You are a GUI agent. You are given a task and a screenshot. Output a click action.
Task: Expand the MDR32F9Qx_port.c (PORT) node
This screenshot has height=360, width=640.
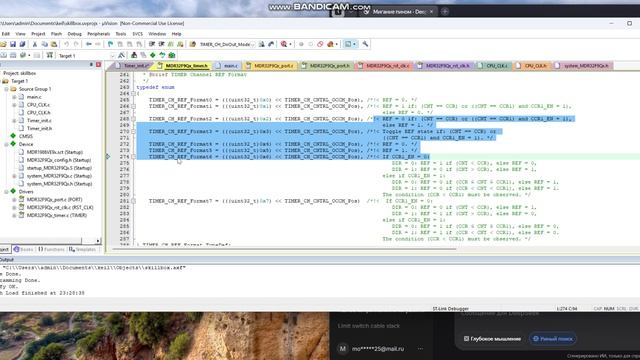pyautogui.click(x=14, y=200)
